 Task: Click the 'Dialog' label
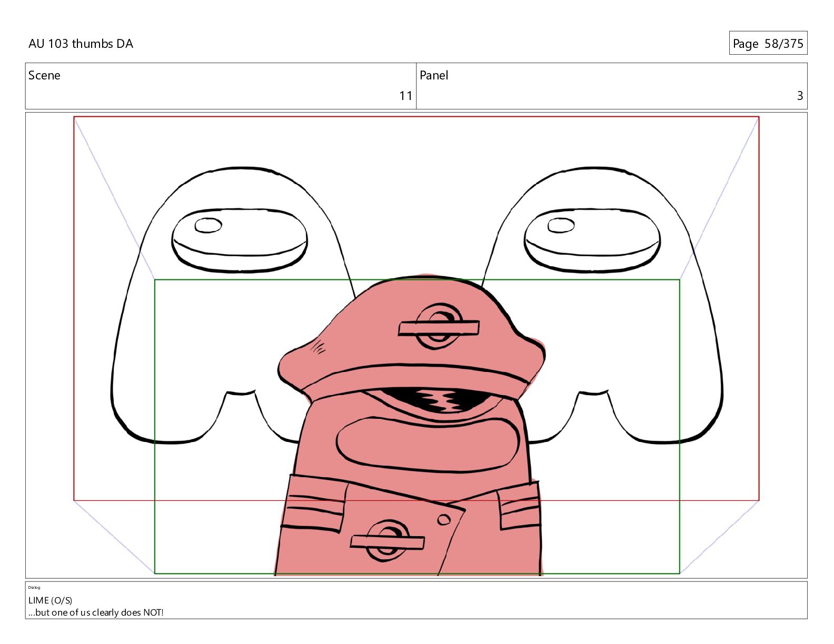click(34, 587)
